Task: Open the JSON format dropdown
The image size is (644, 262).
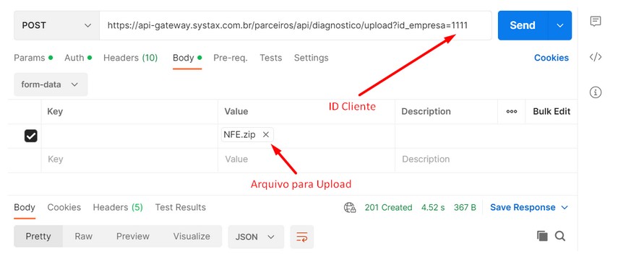Action: pyautogui.click(x=256, y=237)
